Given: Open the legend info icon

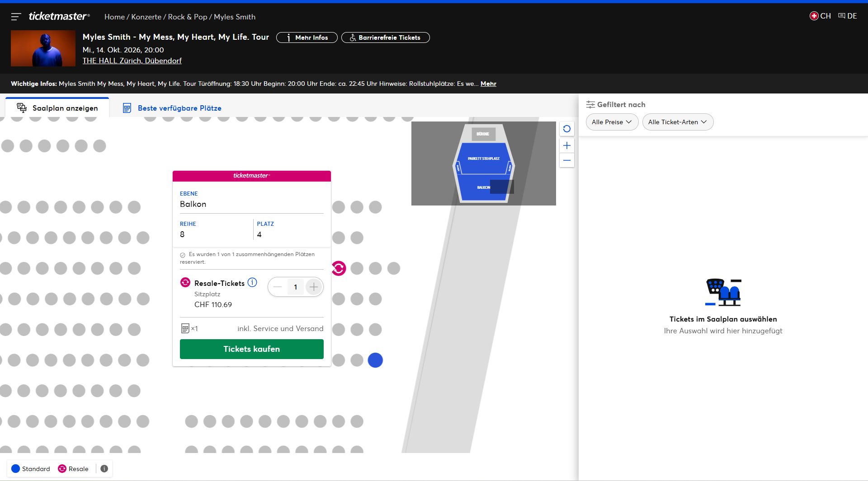Looking at the screenshot, I should 104,469.
